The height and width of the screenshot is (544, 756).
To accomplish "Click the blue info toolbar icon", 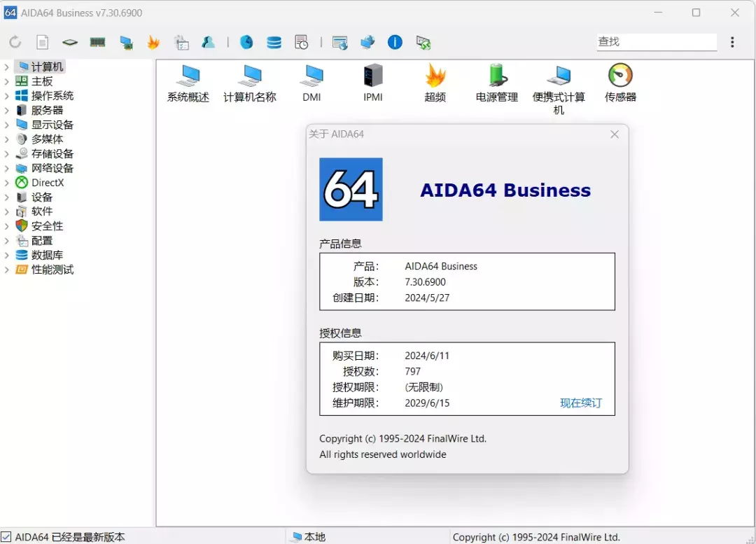I will 395,43.
